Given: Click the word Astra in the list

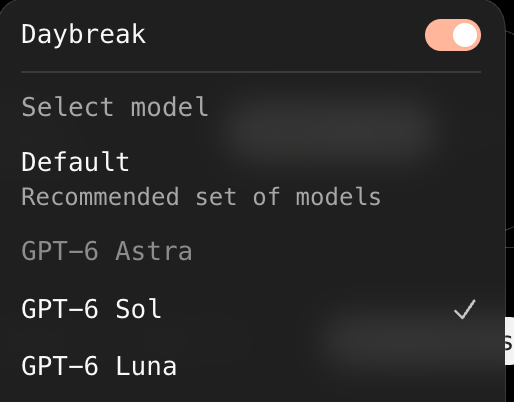Looking at the screenshot, I should point(154,251).
